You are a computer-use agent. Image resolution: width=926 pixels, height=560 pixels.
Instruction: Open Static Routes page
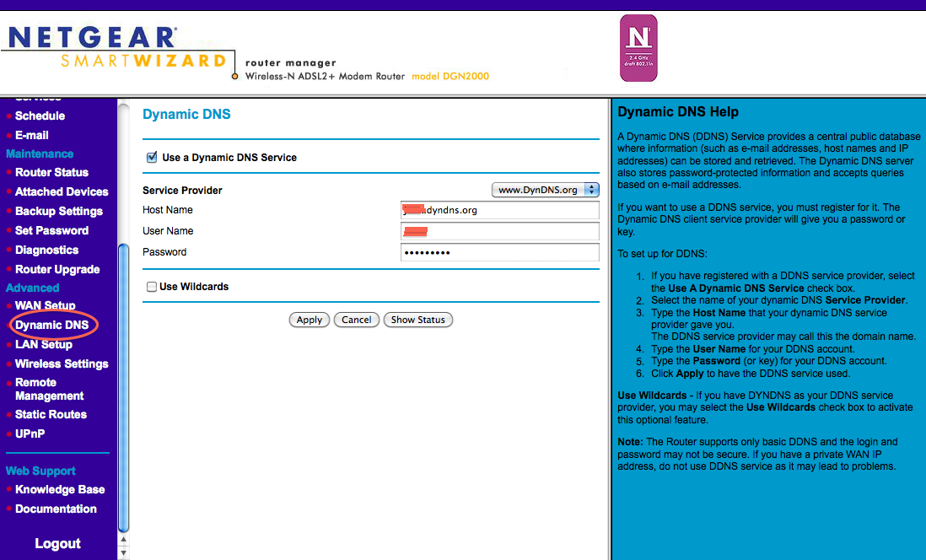(51, 415)
